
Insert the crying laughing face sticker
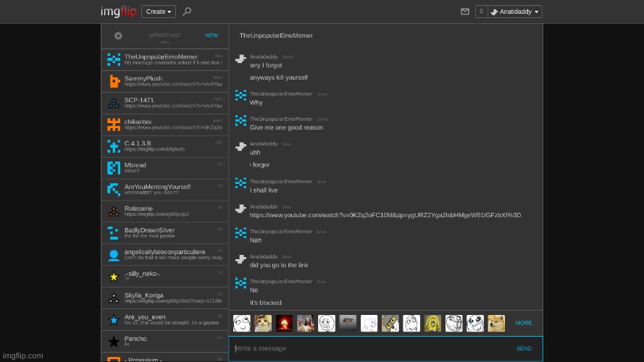(x=475, y=324)
